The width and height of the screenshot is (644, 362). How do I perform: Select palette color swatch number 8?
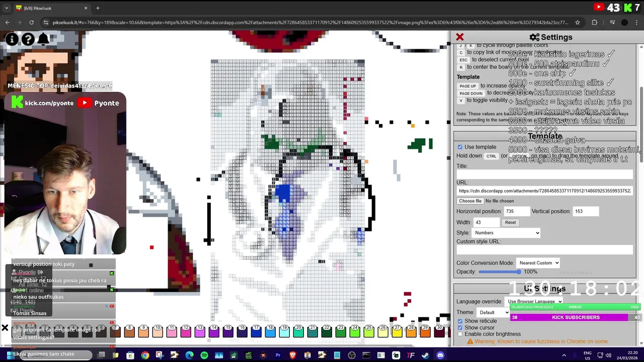[x=129, y=330]
